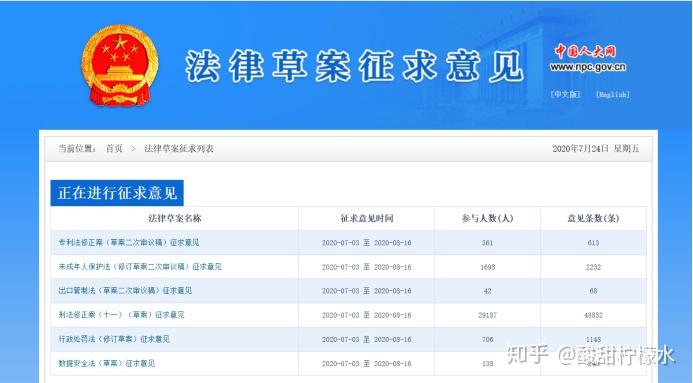Click opinion count 48852 in 刑法修正案 row

click(x=594, y=315)
